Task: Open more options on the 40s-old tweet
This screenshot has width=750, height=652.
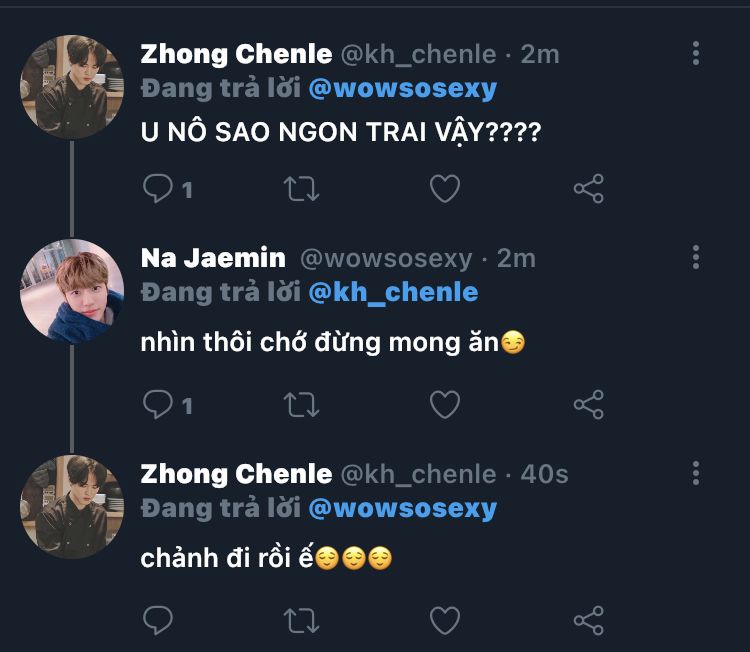Action: click(x=696, y=474)
